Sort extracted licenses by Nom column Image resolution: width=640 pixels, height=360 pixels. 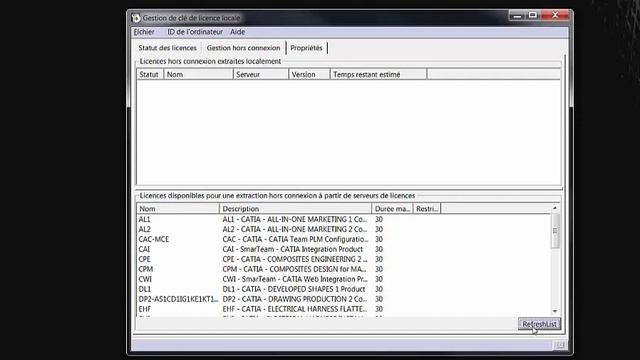[198, 74]
